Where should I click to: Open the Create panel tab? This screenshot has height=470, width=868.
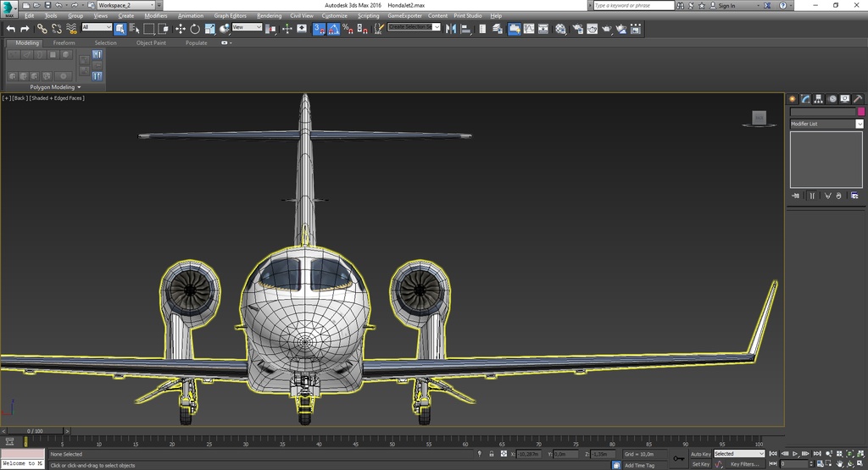tap(793, 99)
